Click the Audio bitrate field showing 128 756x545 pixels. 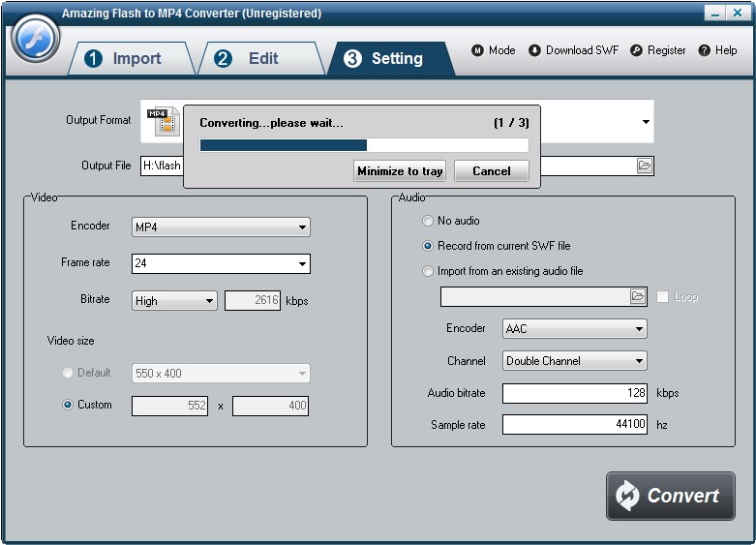click(x=575, y=393)
